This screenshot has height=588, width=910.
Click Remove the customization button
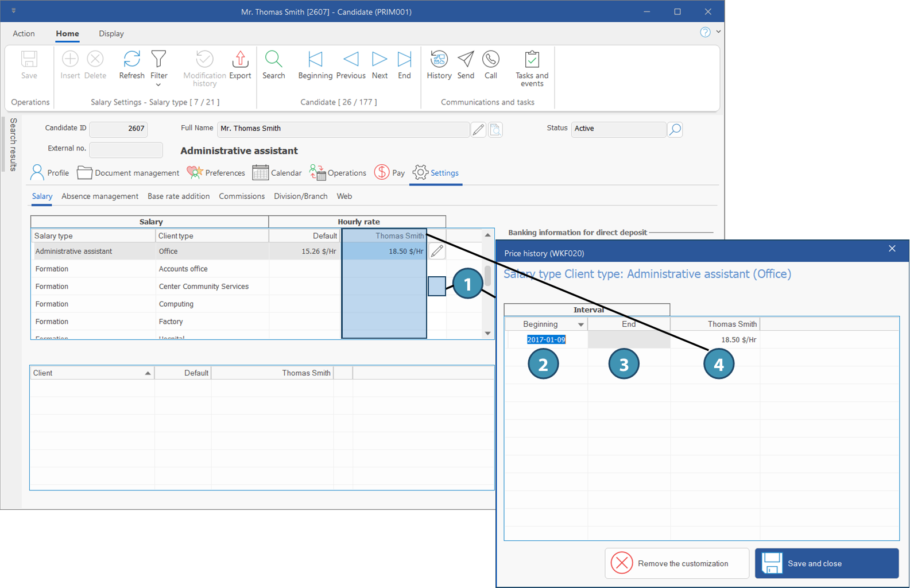pyautogui.click(x=676, y=563)
